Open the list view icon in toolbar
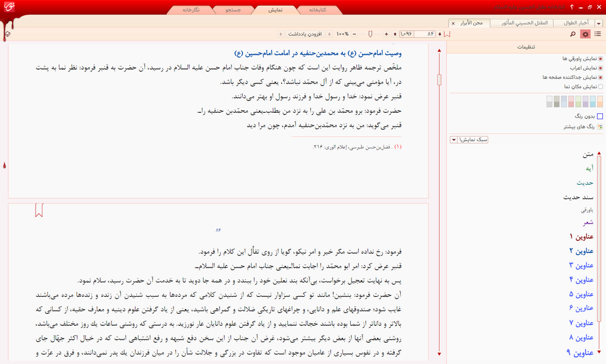Viewport: 606px width, 364px height. coord(598,34)
